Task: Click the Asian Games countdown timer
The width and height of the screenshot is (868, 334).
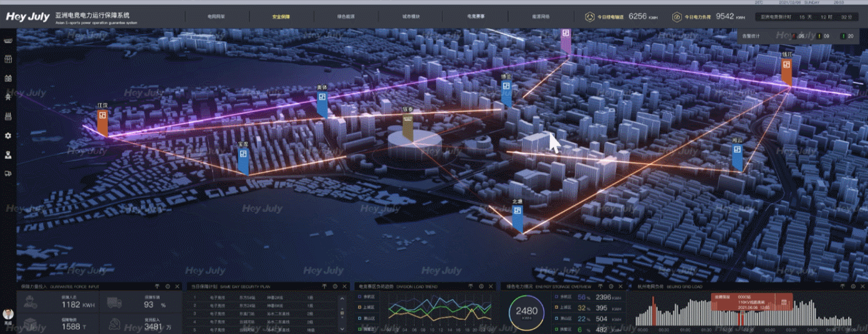Action: [x=806, y=17]
